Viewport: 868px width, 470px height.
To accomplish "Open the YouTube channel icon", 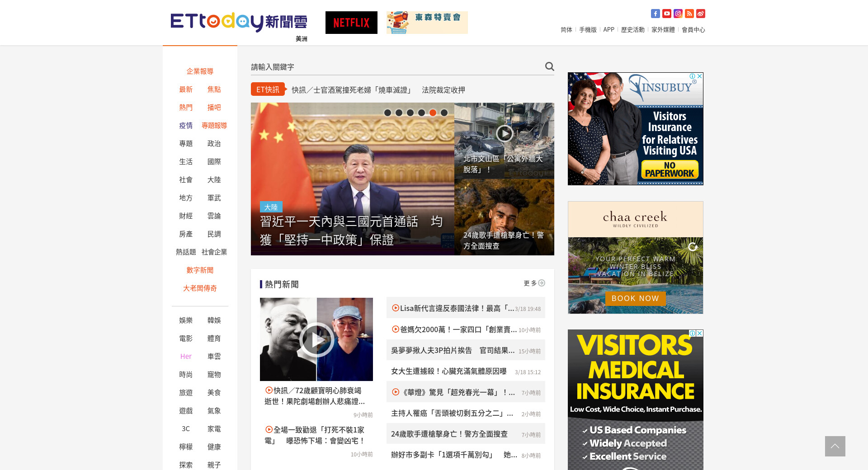I will [666, 14].
